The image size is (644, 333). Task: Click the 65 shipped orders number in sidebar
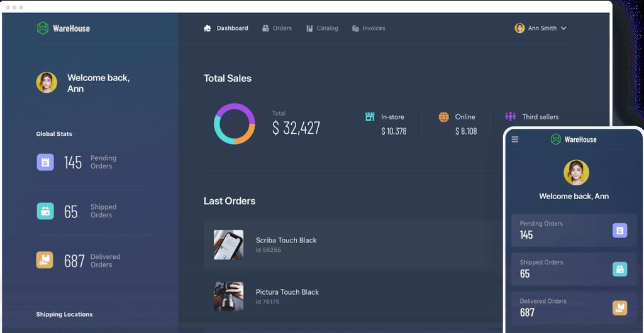70,212
